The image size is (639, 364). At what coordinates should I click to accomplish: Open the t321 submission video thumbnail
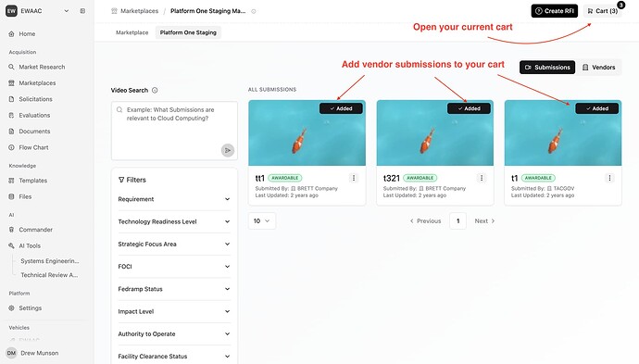point(435,132)
